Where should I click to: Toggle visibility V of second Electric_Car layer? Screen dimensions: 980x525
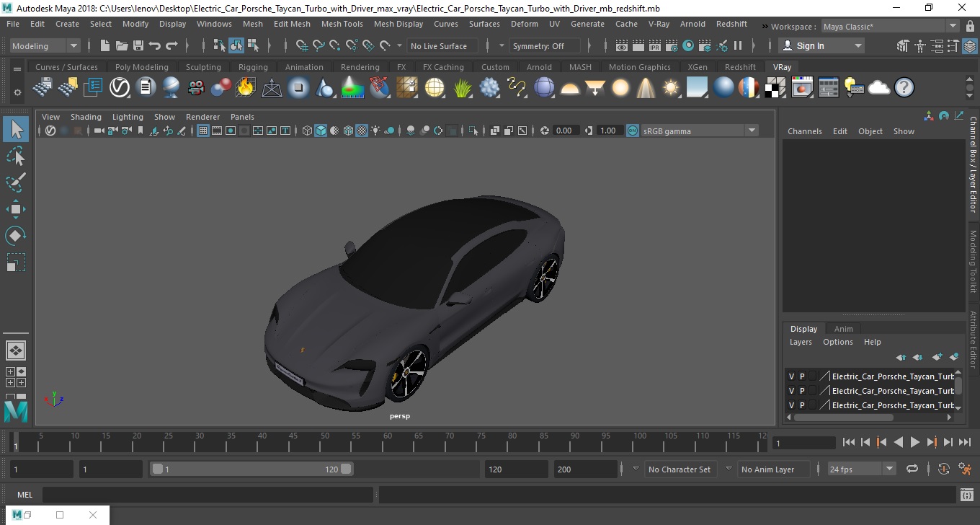[x=791, y=391]
